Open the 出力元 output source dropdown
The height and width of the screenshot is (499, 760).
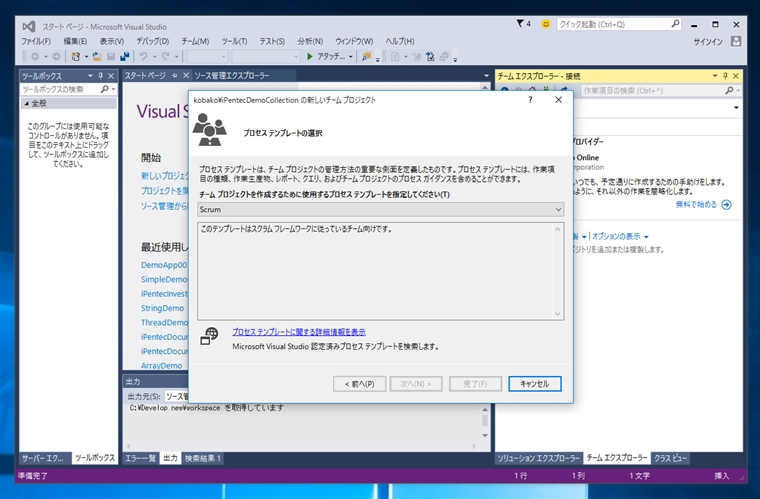(176, 396)
